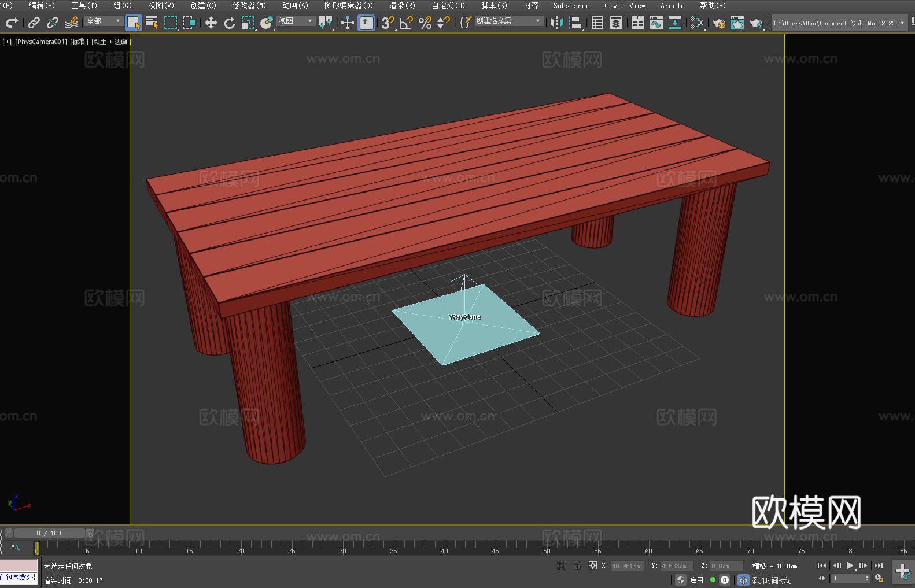Open Edit Named Selection Sets icon
Screen dimensions: 915x588
(x=466, y=23)
